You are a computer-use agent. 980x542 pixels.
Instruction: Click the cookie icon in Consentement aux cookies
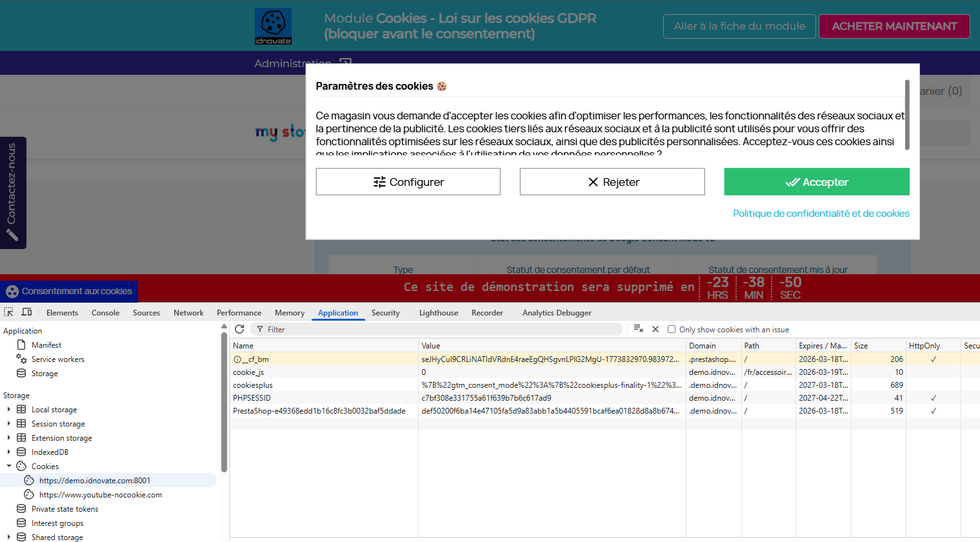tap(12, 292)
